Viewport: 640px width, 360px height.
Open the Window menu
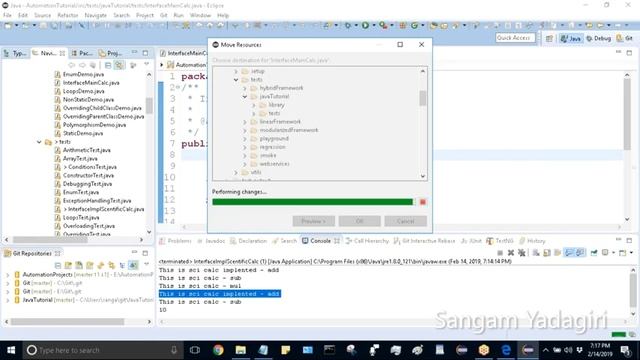click(x=200, y=15)
